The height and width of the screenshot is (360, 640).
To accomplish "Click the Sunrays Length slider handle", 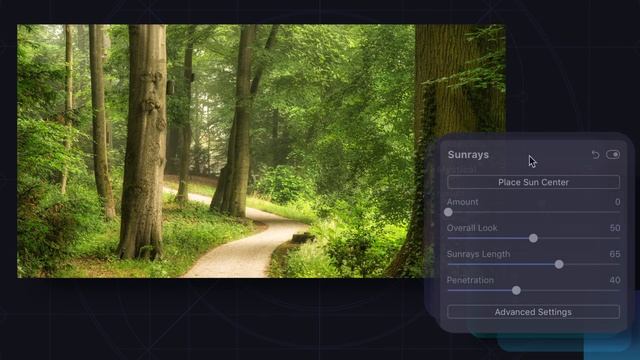I will (x=559, y=264).
